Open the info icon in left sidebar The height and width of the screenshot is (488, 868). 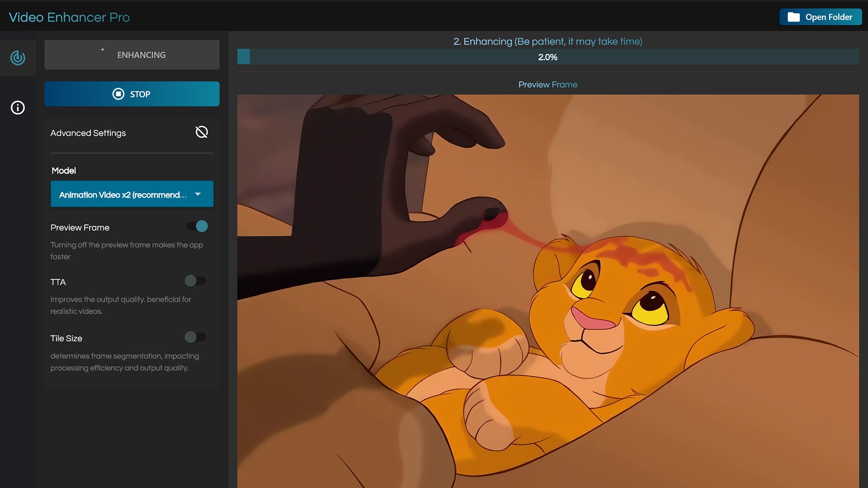[18, 108]
